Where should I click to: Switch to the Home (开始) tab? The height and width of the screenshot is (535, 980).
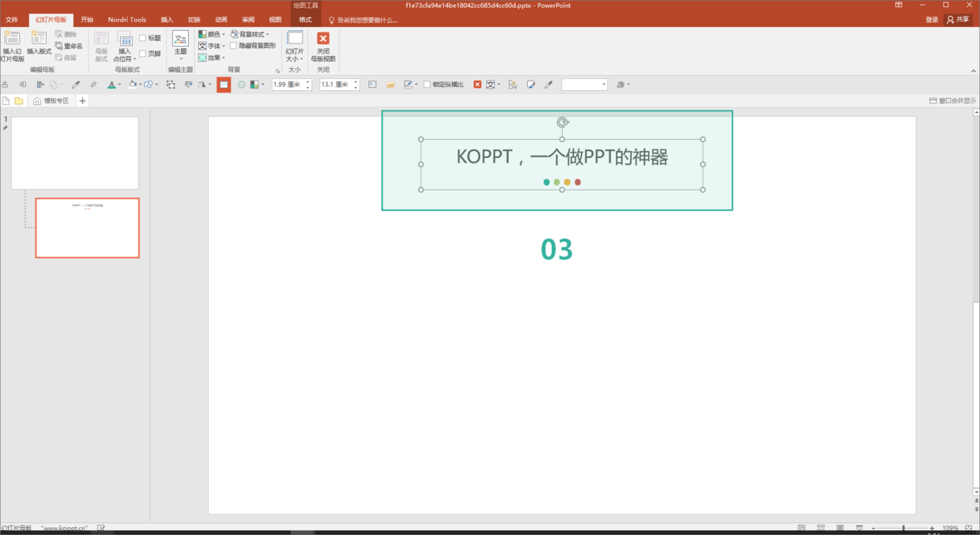pyautogui.click(x=87, y=20)
